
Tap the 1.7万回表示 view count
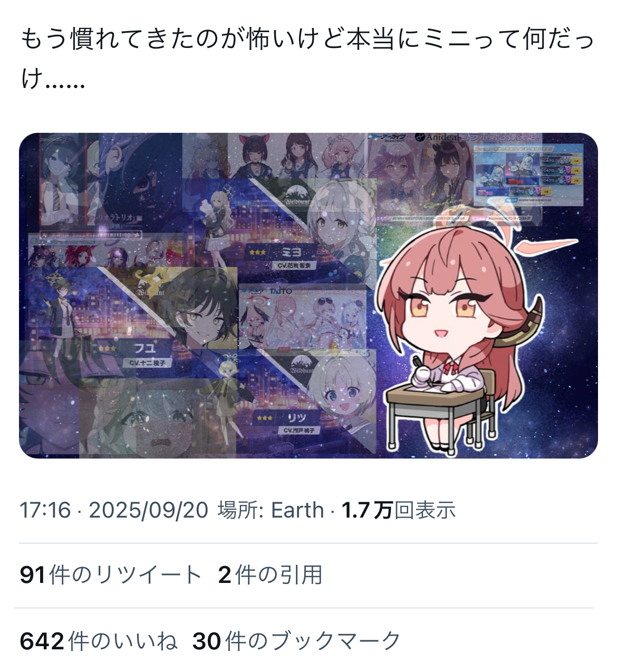399,510
